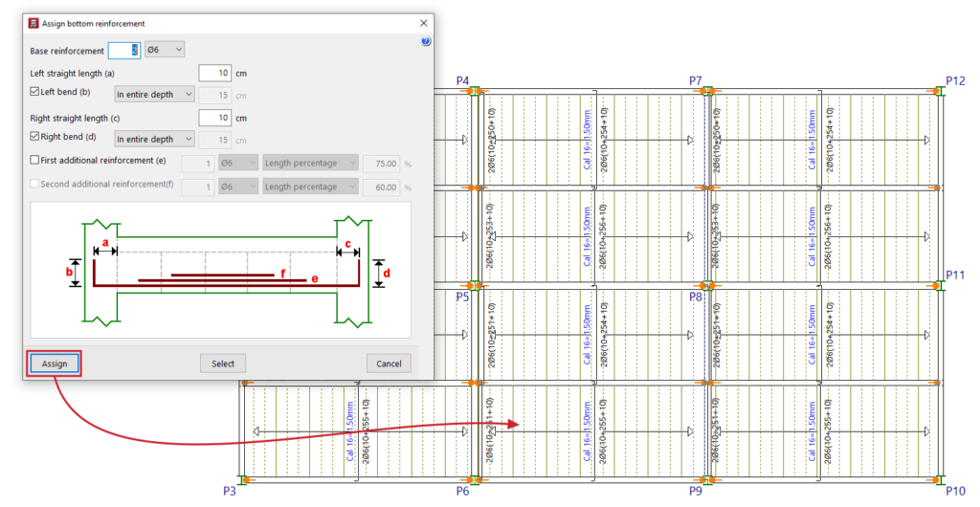Click column label P7 in the drawing

click(x=696, y=80)
